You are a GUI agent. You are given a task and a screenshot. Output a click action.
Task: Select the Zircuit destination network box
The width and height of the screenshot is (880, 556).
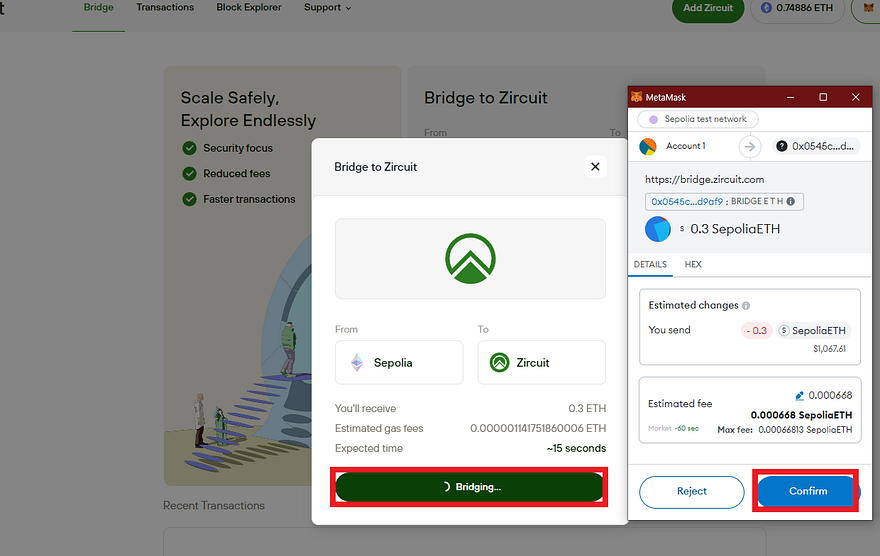coord(542,362)
